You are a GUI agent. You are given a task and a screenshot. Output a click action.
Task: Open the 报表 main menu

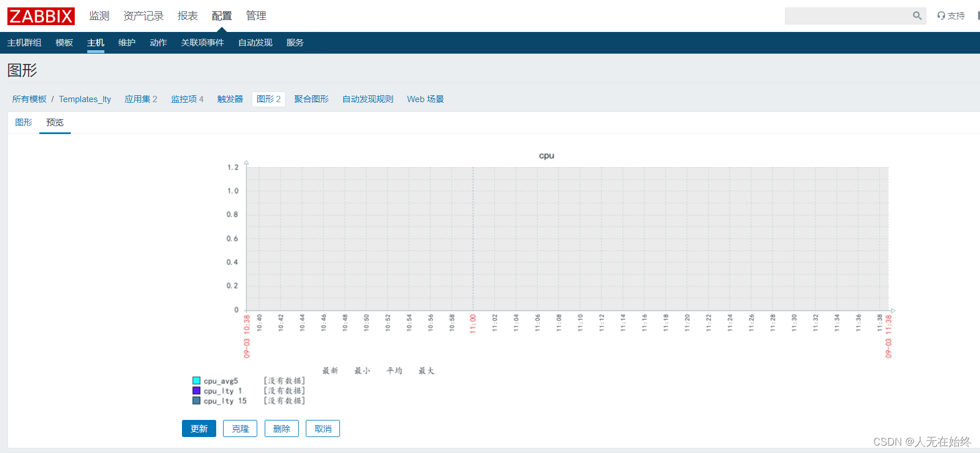188,16
